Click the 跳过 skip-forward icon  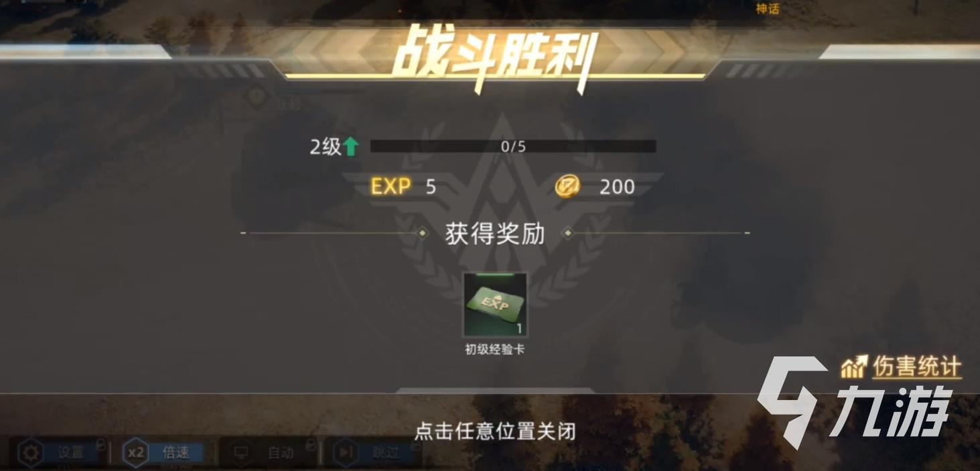click(x=346, y=453)
